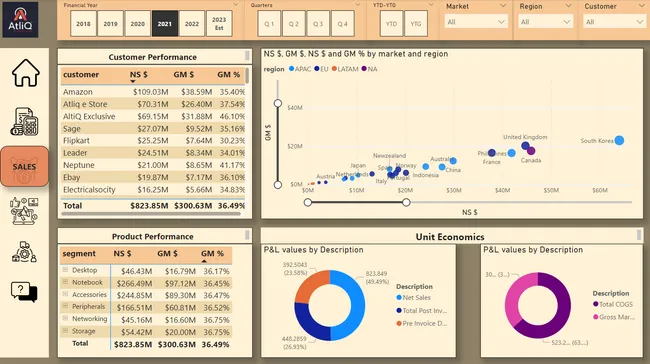Screen dimensions: 650x364
Task: Toggle NA region legend item
Action: pyautogui.click(x=369, y=69)
